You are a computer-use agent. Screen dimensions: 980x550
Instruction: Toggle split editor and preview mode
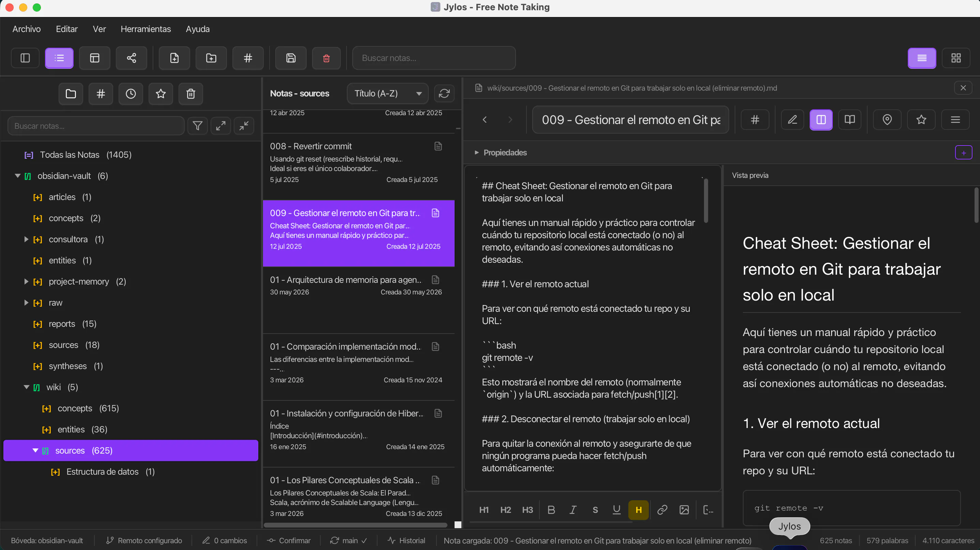coord(821,120)
